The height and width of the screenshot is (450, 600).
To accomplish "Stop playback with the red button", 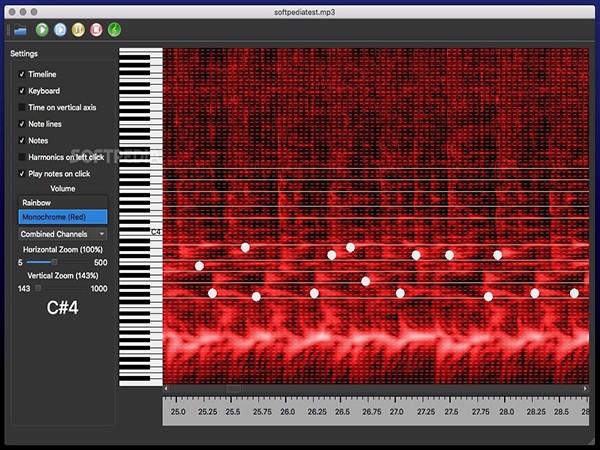I will [x=96, y=30].
